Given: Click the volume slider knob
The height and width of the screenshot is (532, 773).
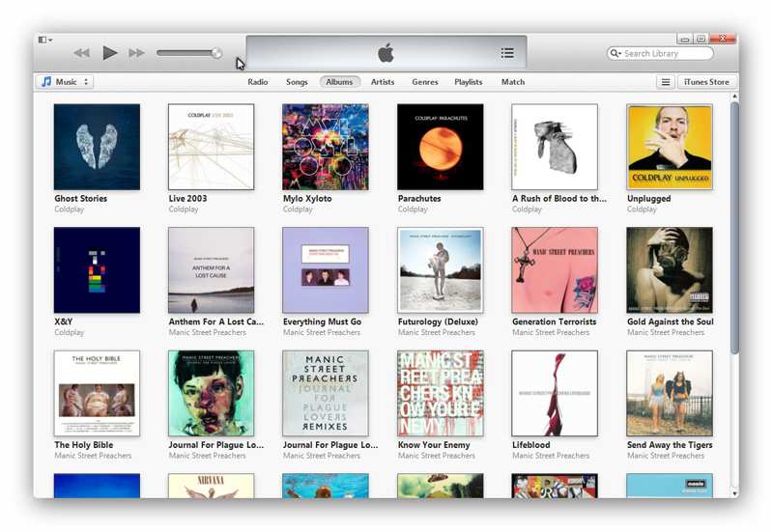Looking at the screenshot, I should (x=216, y=53).
